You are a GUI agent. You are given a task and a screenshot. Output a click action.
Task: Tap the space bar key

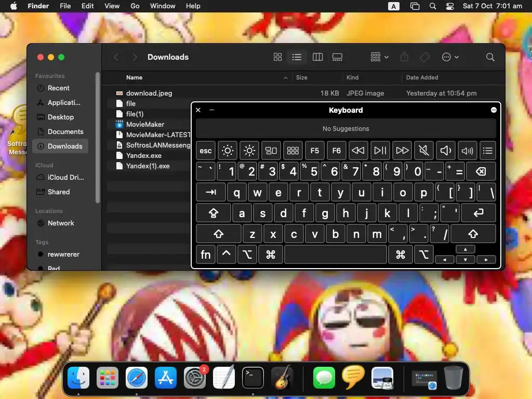336,255
